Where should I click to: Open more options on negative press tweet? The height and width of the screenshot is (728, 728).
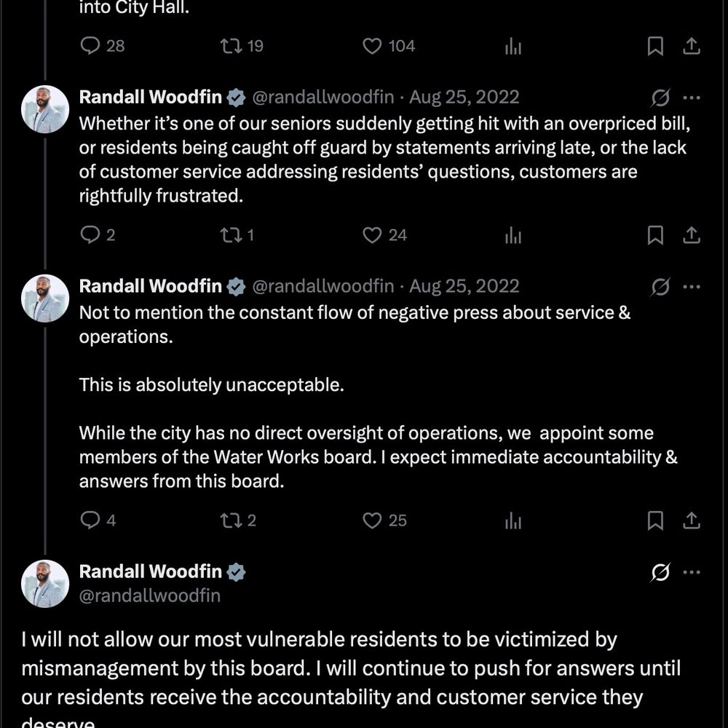pos(692,286)
